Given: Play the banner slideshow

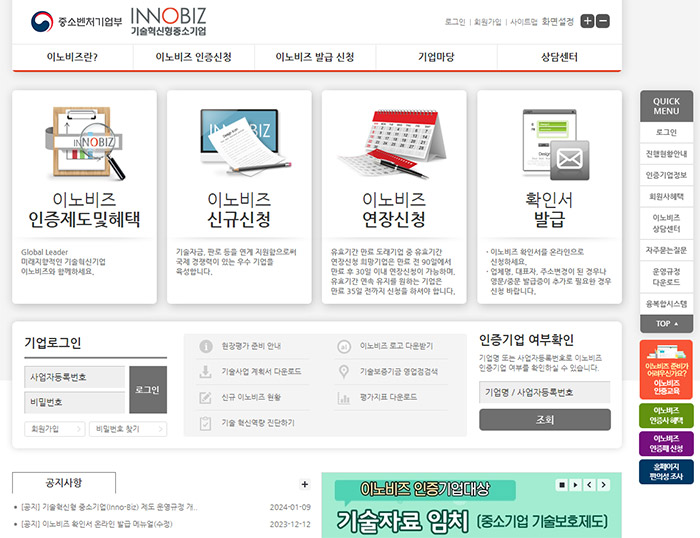Looking at the screenshot, I should click(x=575, y=485).
